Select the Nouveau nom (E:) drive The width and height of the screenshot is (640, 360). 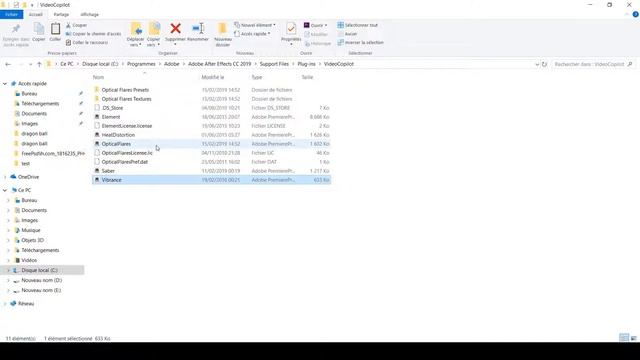[x=41, y=291]
